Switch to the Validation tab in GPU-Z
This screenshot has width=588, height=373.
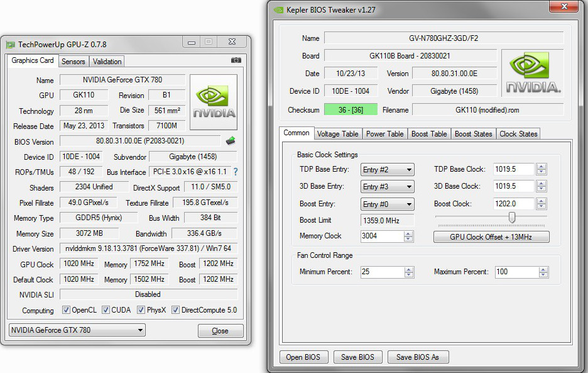(x=107, y=62)
